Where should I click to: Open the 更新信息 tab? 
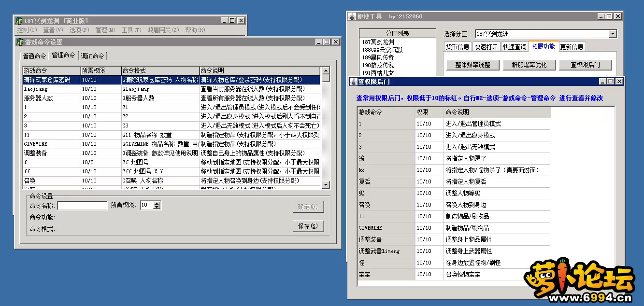click(x=572, y=47)
